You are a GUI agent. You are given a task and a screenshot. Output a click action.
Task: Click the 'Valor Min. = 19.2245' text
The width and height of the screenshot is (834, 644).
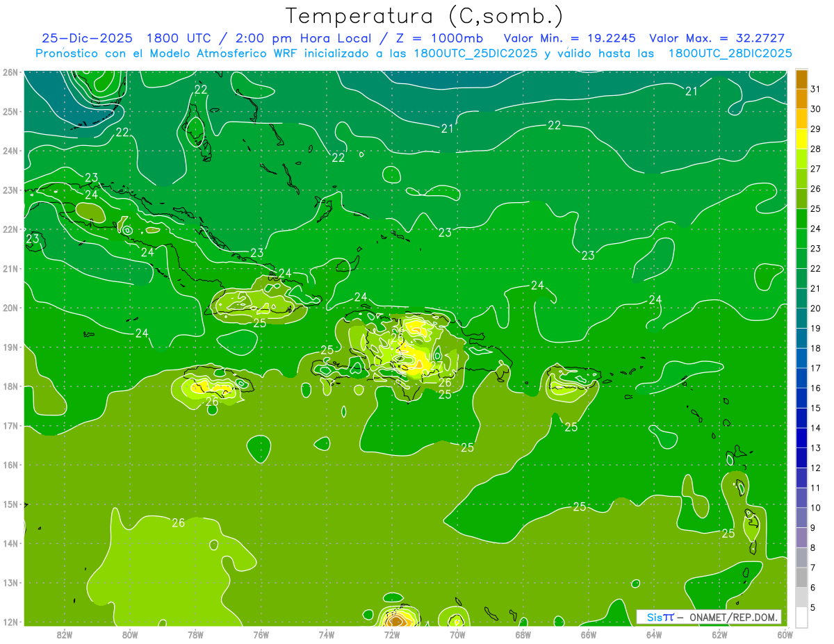tap(570, 38)
